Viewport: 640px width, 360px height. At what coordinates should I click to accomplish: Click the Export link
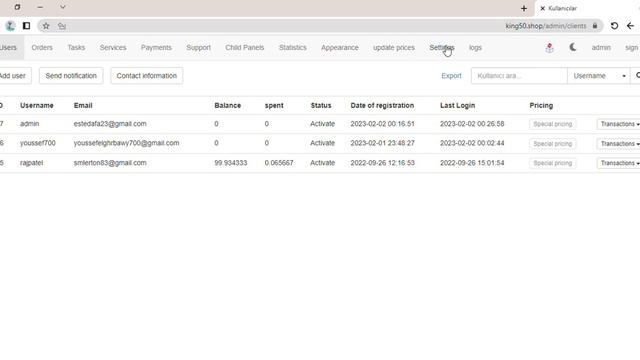tap(451, 76)
